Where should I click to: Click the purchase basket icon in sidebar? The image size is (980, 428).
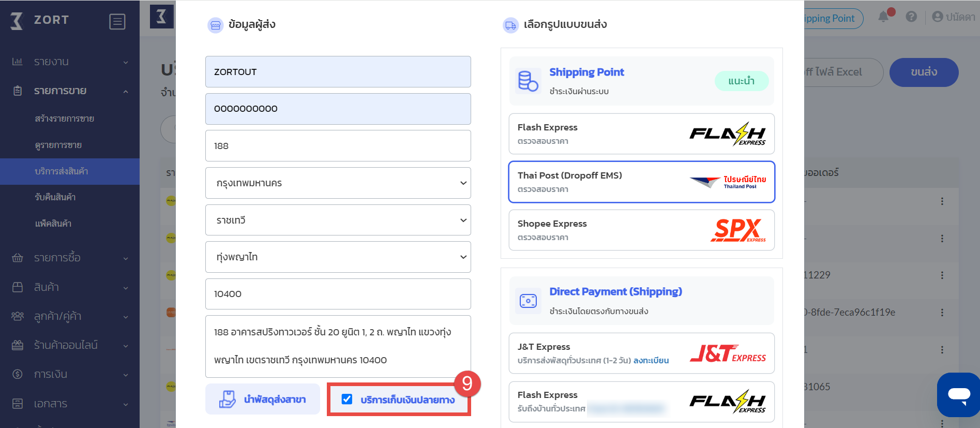[17, 258]
